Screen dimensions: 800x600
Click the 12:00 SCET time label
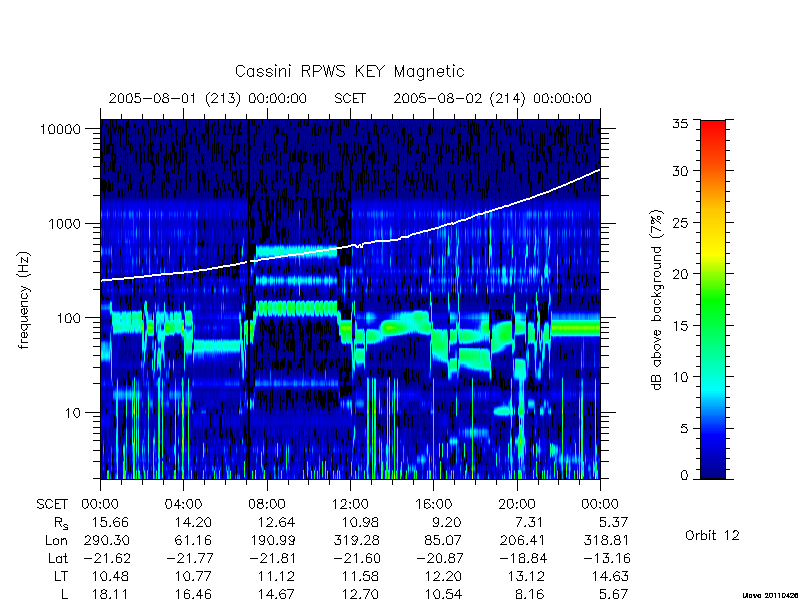pyautogui.click(x=350, y=505)
